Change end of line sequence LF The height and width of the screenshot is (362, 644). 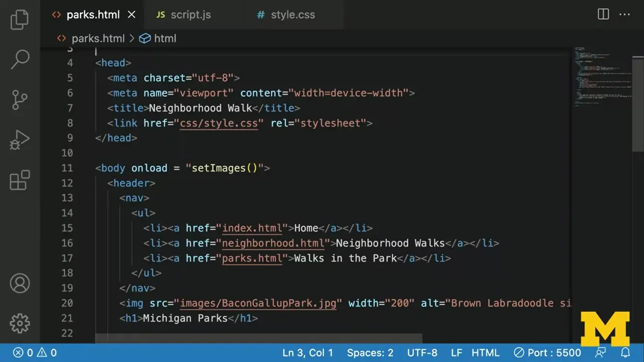pos(457,353)
